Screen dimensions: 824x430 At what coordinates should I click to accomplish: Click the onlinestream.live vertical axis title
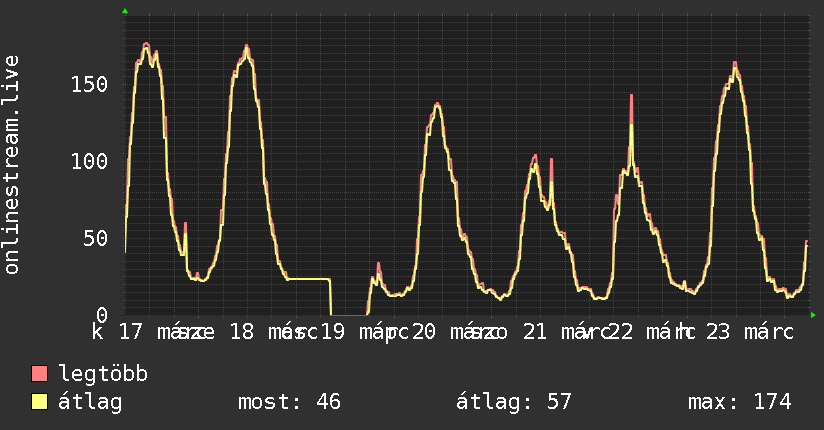pyautogui.click(x=11, y=165)
